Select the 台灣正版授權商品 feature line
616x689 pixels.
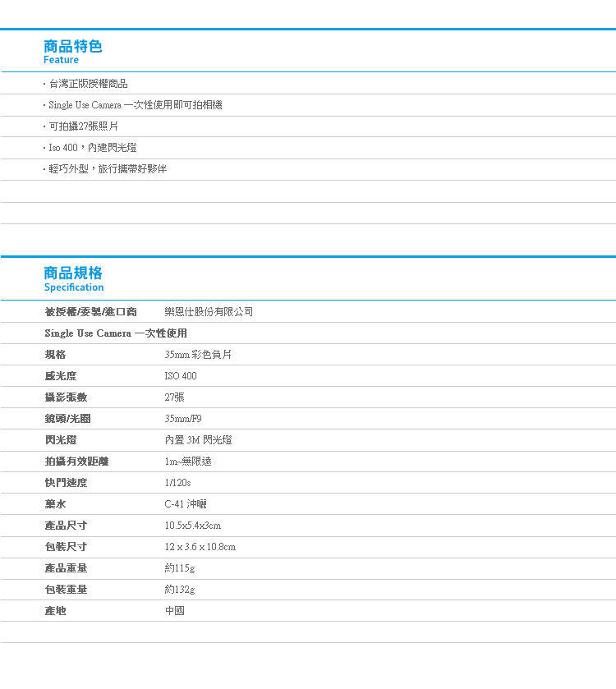87,84
